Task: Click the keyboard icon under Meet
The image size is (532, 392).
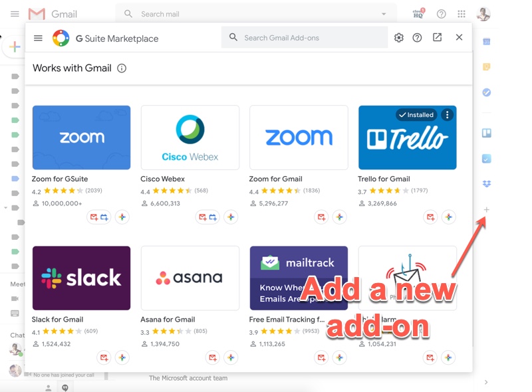Action: pyautogui.click(x=15, y=313)
